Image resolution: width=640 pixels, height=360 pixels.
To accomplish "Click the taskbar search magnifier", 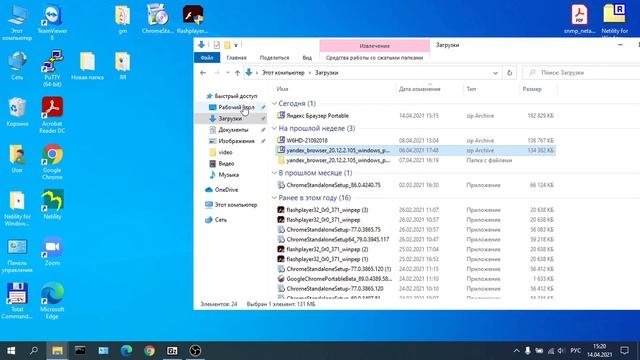I will coord(34,350).
